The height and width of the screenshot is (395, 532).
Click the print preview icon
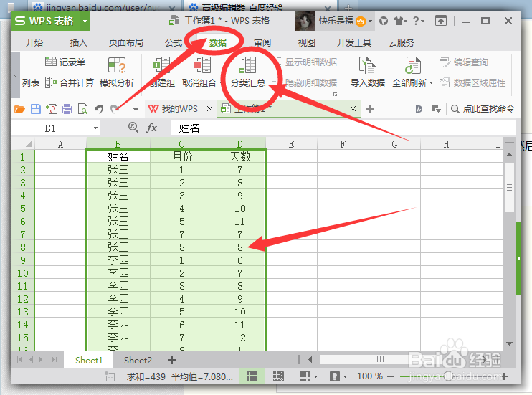pyautogui.click(x=82, y=109)
